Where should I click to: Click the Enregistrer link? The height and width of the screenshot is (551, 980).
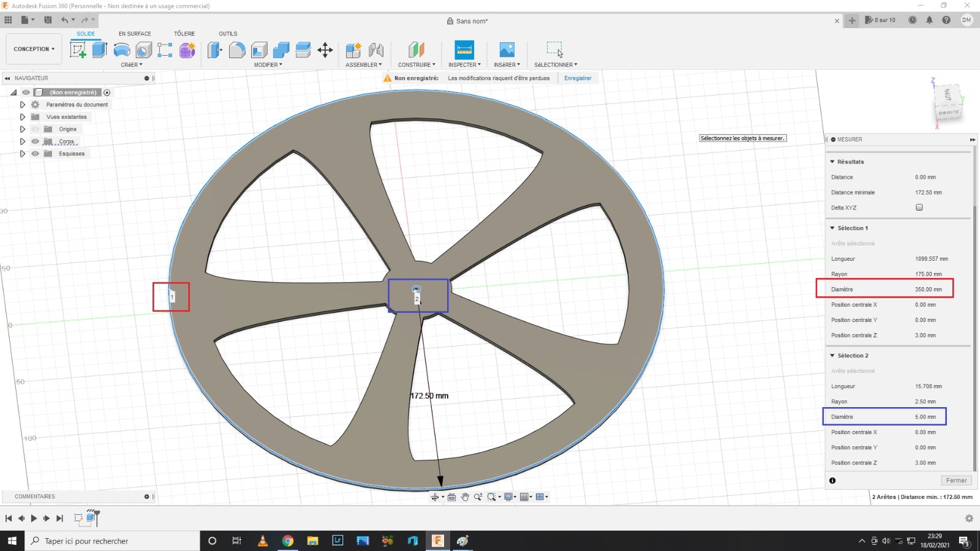coord(578,78)
